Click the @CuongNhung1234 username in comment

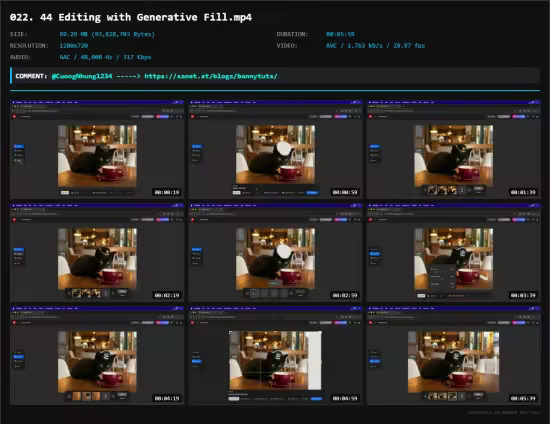pyautogui.click(x=82, y=76)
